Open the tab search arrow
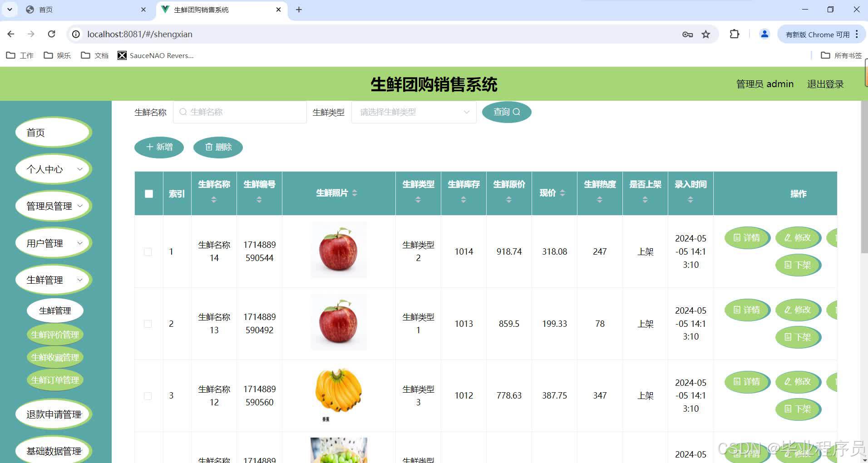 (x=10, y=10)
